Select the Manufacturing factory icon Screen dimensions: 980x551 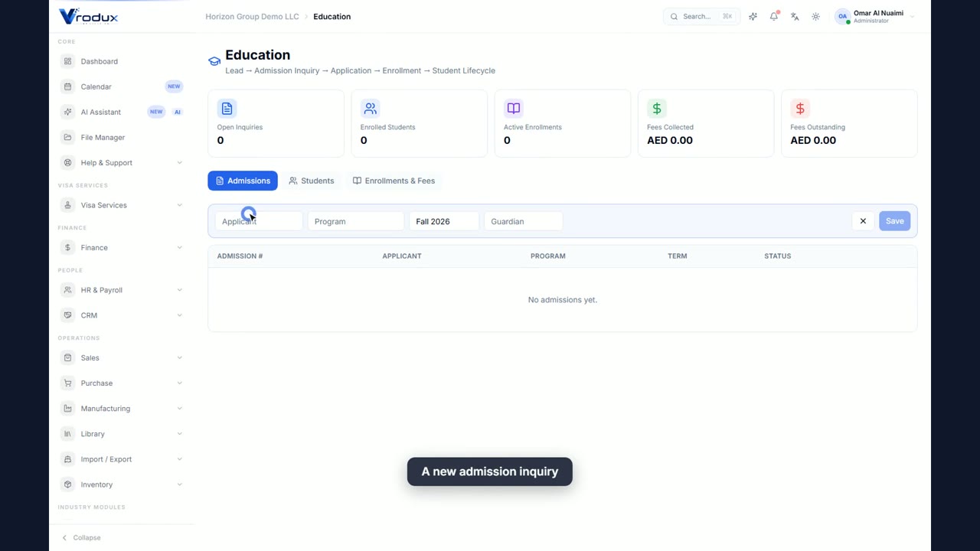[67, 408]
